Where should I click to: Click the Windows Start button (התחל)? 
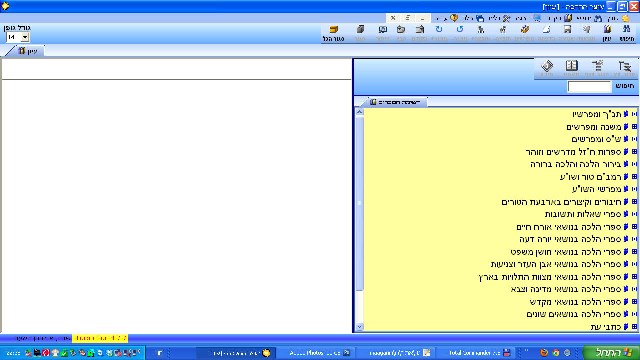click(612, 353)
